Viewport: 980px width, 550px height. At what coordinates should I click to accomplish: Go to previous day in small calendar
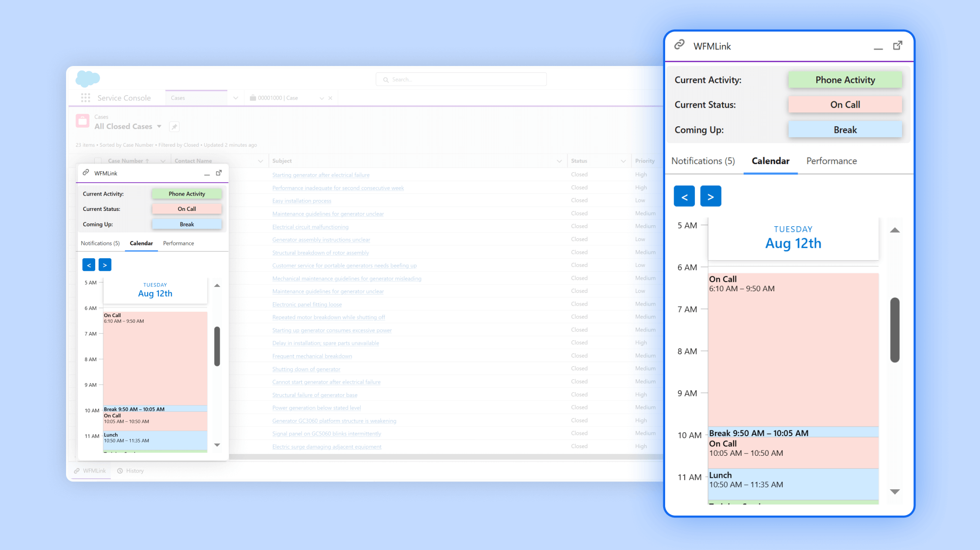pos(89,265)
